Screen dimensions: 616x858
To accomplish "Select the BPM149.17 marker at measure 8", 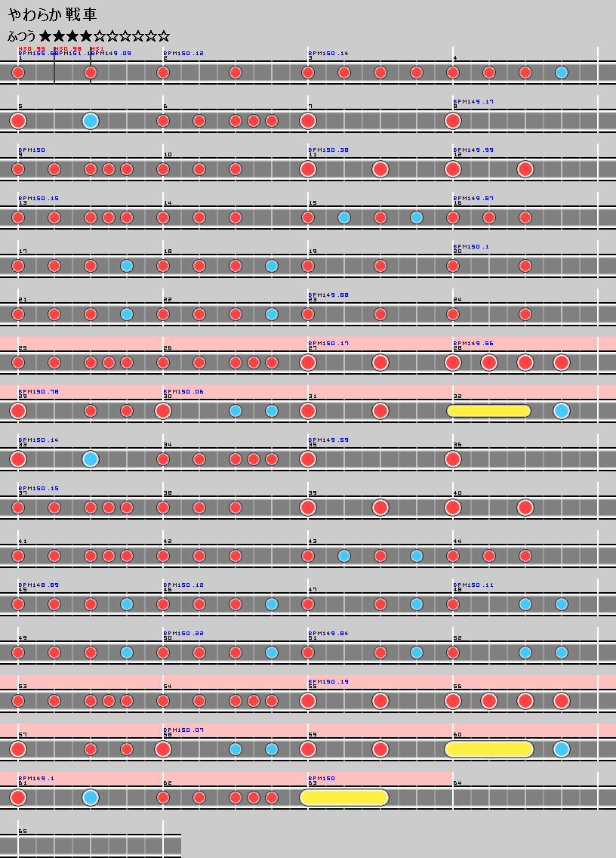I will (x=473, y=101).
